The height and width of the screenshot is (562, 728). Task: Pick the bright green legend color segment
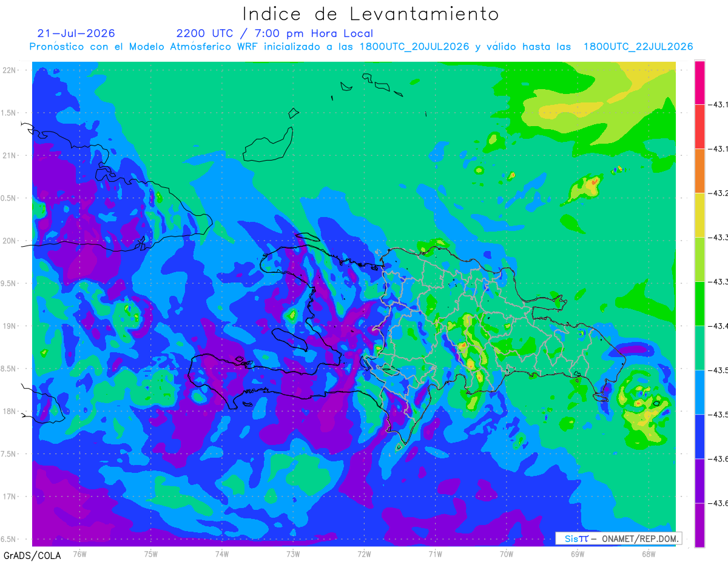(699, 304)
